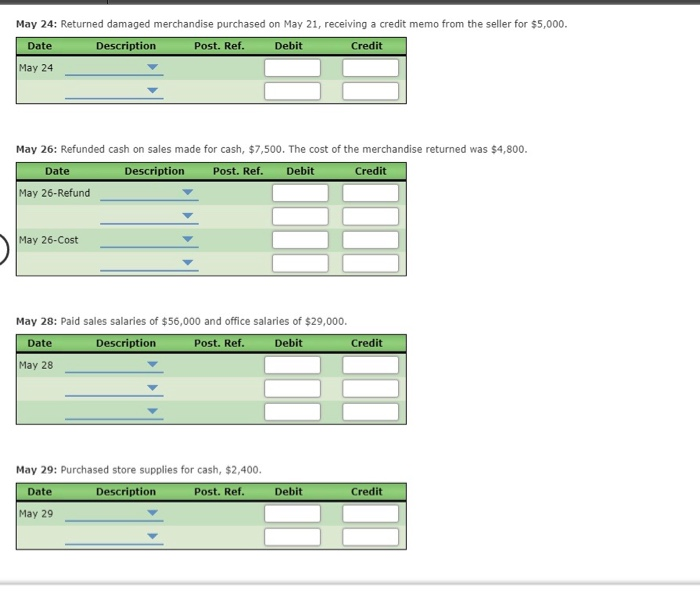Open May 24 second row description dropdown
The height and width of the screenshot is (598, 700).
click(x=114, y=91)
